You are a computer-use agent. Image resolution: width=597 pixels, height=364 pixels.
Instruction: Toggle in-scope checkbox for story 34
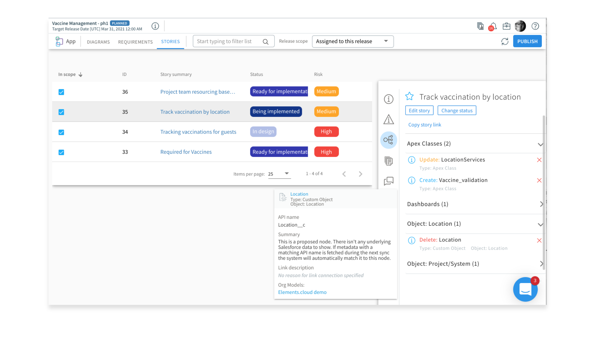tap(61, 132)
